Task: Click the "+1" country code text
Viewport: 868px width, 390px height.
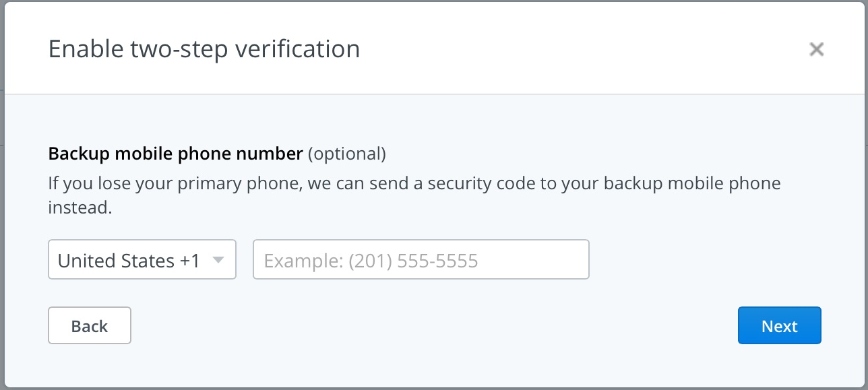Action: [x=190, y=261]
